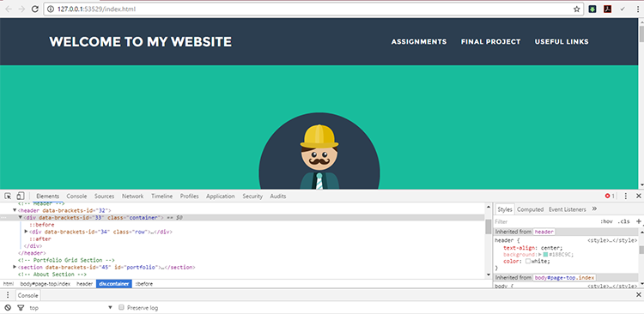Toggle the .cls class editor button
Screen dimensions: 644x314
[623, 221]
